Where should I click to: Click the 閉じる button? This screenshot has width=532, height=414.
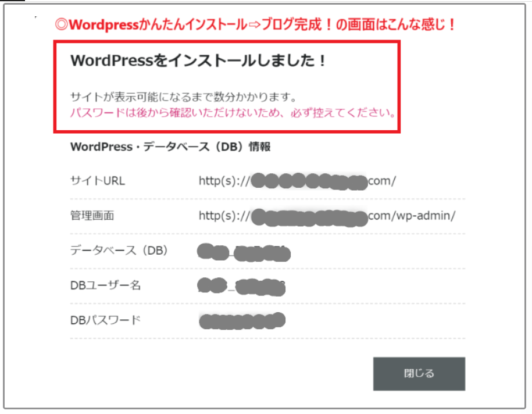click(x=419, y=374)
